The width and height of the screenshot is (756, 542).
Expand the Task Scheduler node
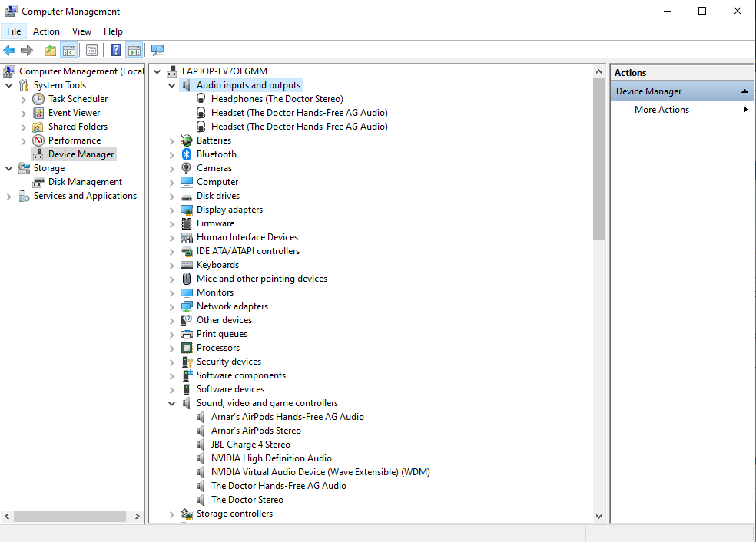coord(23,99)
